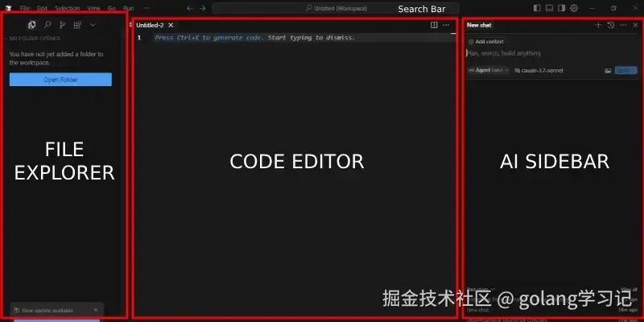Start a new chat with plus icon

(598, 25)
